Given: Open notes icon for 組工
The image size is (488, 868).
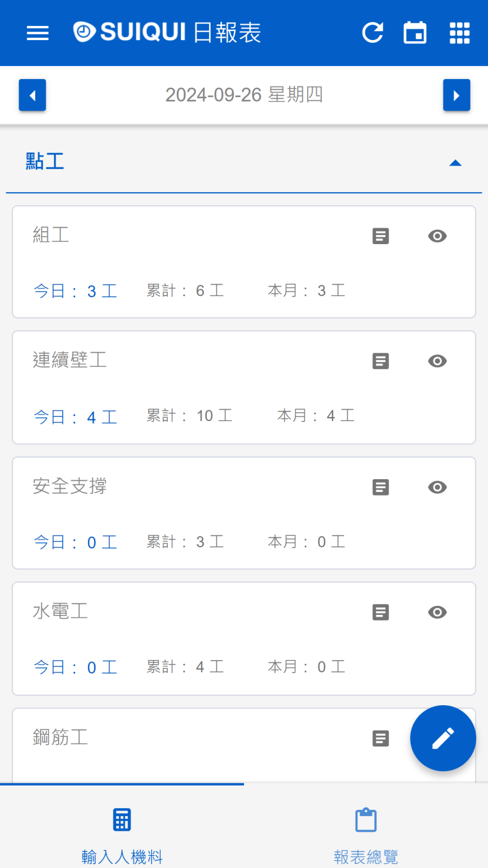Looking at the screenshot, I should [x=381, y=236].
